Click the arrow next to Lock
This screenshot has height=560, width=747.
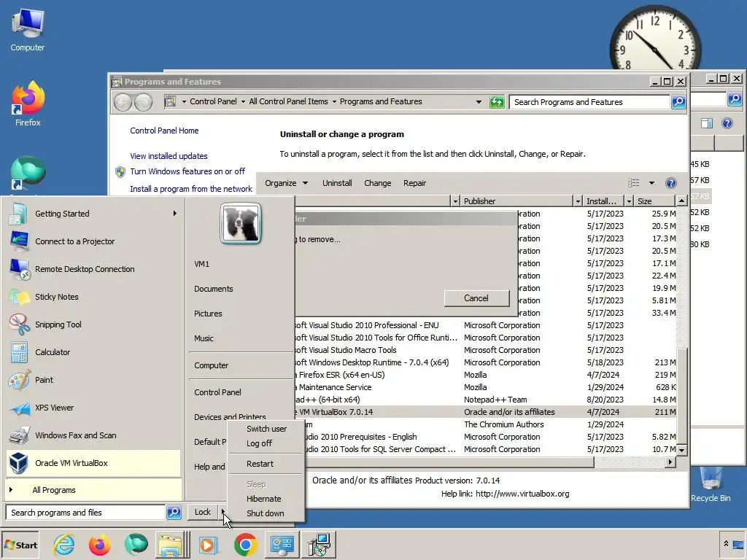click(x=222, y=512)
